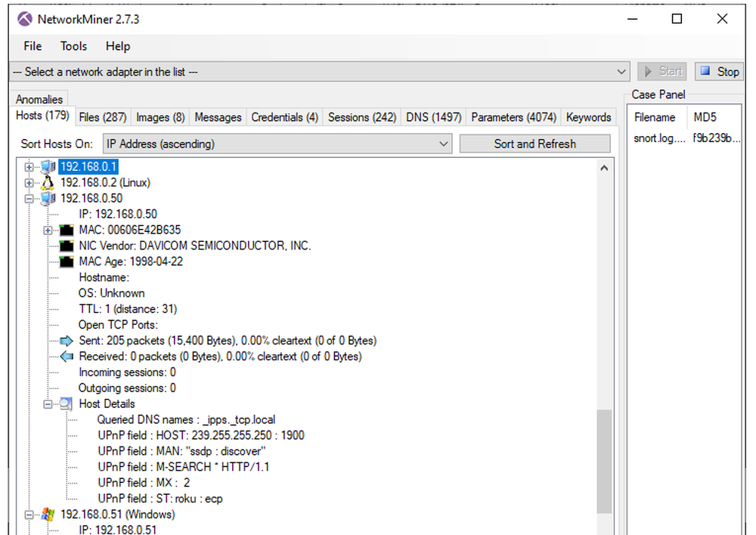Select the NIC Vendor: DAVICOM SEMICONDUCTOR row

coord(195,246)
